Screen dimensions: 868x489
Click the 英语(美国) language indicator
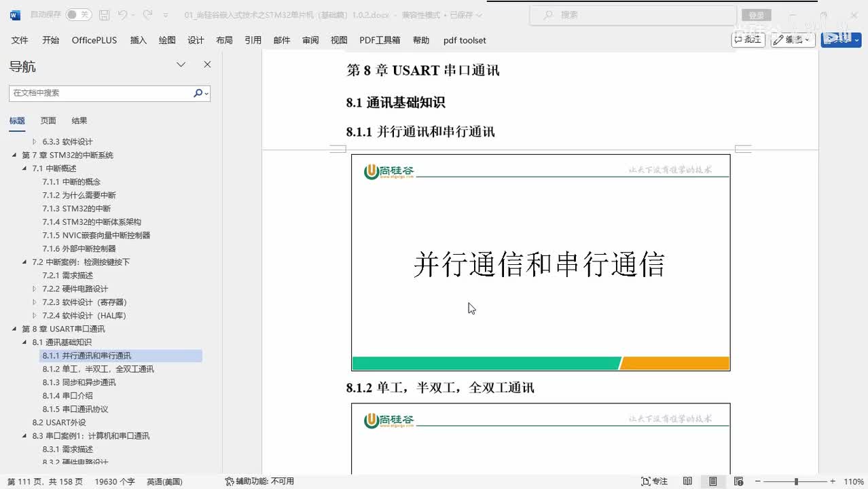pyautogui.click(x=164, y=482)
